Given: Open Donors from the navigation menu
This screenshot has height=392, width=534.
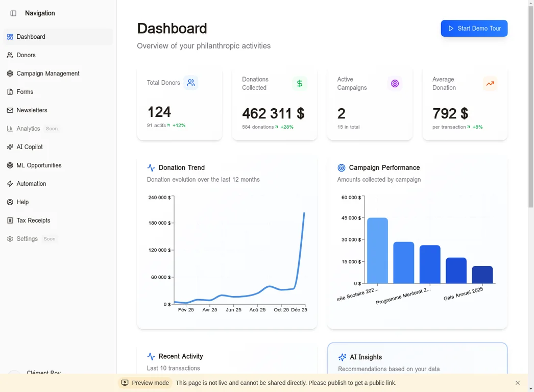Looking at the screenshot, I should click(x=26, y=55).
